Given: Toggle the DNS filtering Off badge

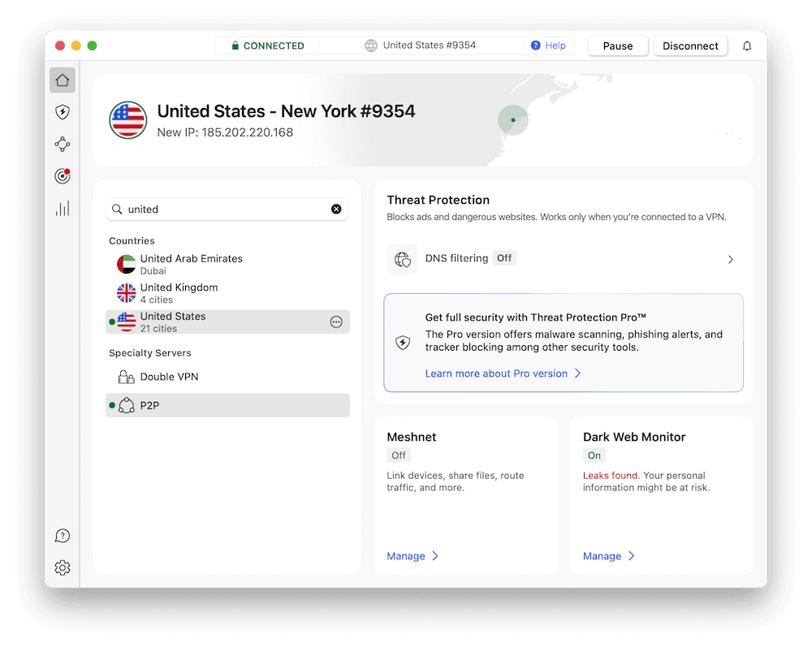Looking at the screenshot, I should tap(504, 258).
